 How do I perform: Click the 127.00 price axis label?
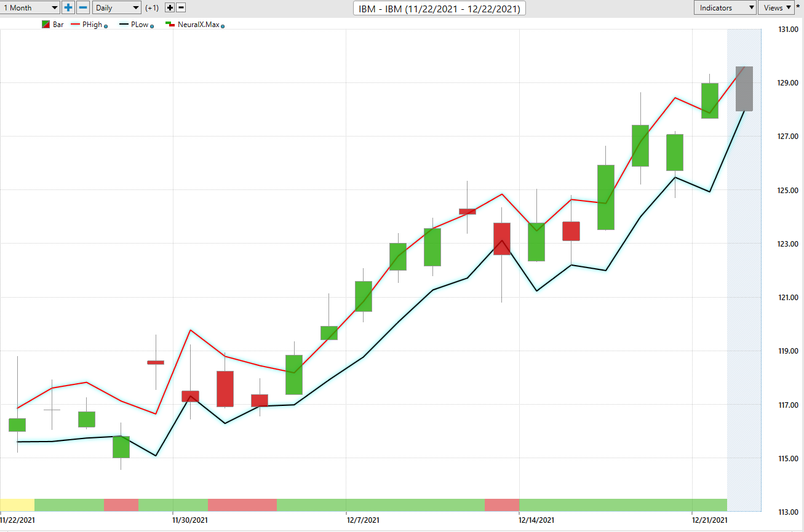(788, 137)
